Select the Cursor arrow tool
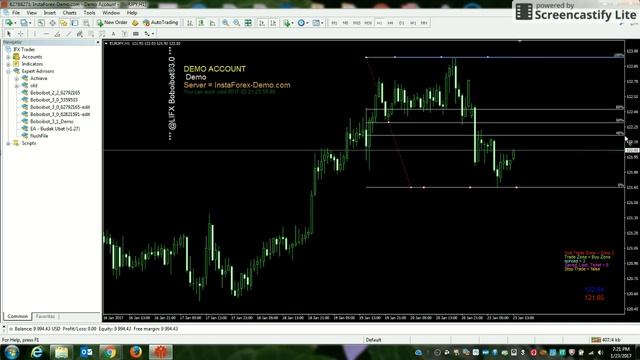 (x=9, y=34)
